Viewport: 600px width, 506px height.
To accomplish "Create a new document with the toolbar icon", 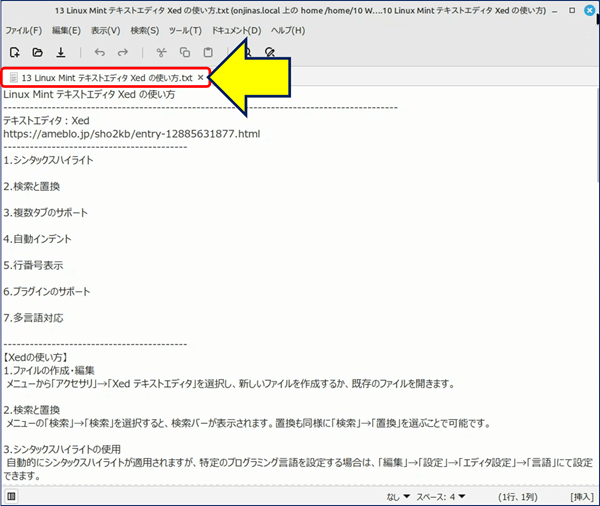I will [15, 52].
